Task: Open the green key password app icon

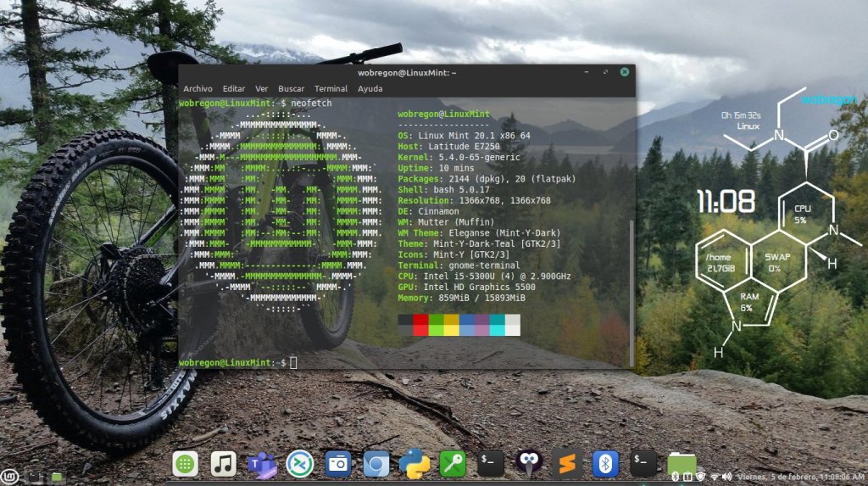Action: pyautogui.click(x=453, y=463)
